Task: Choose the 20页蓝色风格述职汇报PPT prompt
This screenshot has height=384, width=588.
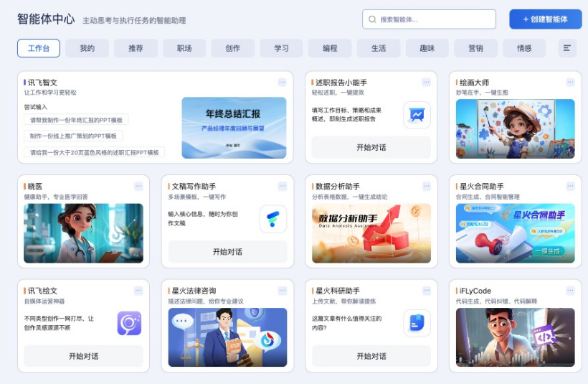Action: pos(95,152)
